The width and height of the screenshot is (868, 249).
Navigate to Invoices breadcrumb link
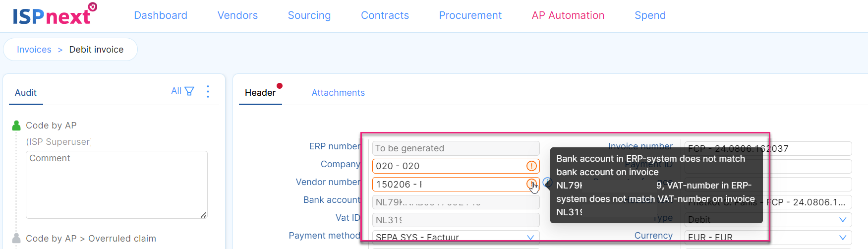point(34,50)
